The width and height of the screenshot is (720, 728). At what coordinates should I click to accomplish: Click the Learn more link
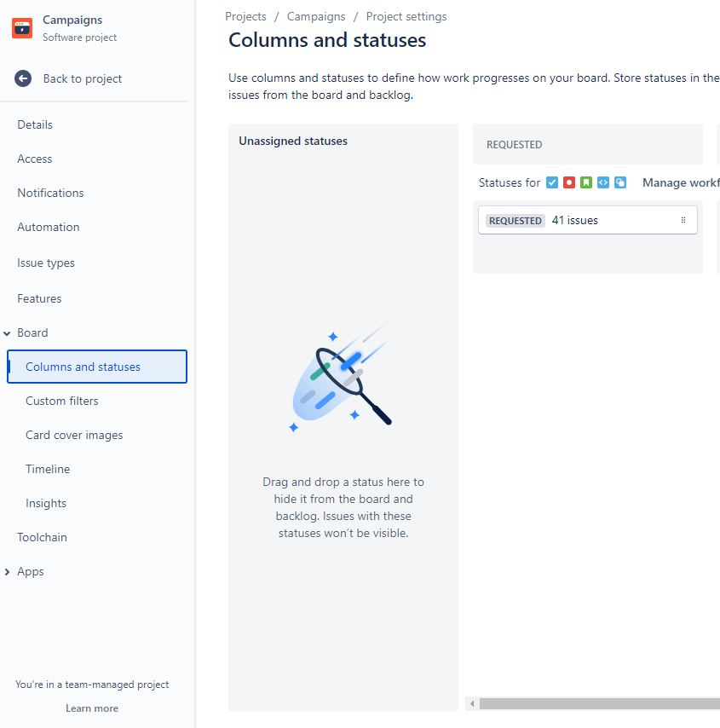92,708
